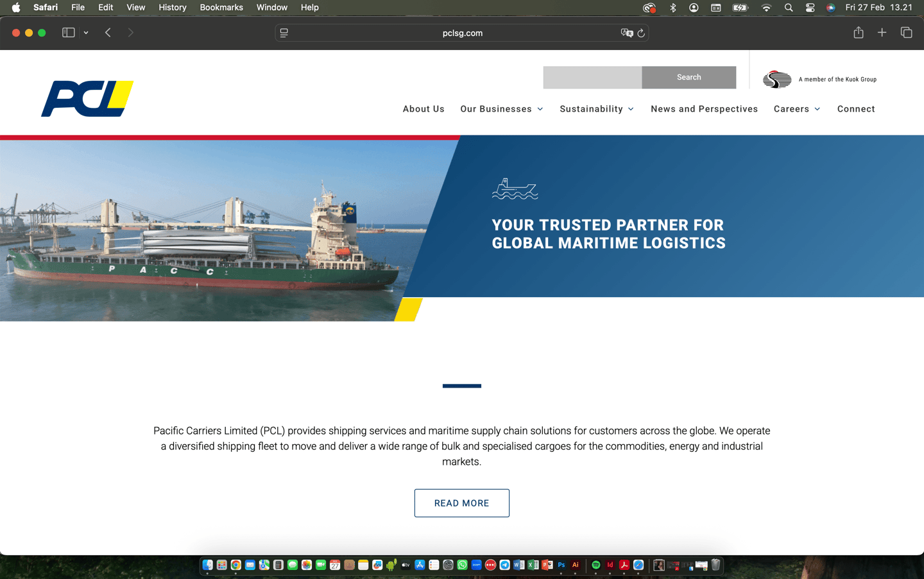Open the Bookmarks menu
924x579 pixels.
(x=221, y=8)
